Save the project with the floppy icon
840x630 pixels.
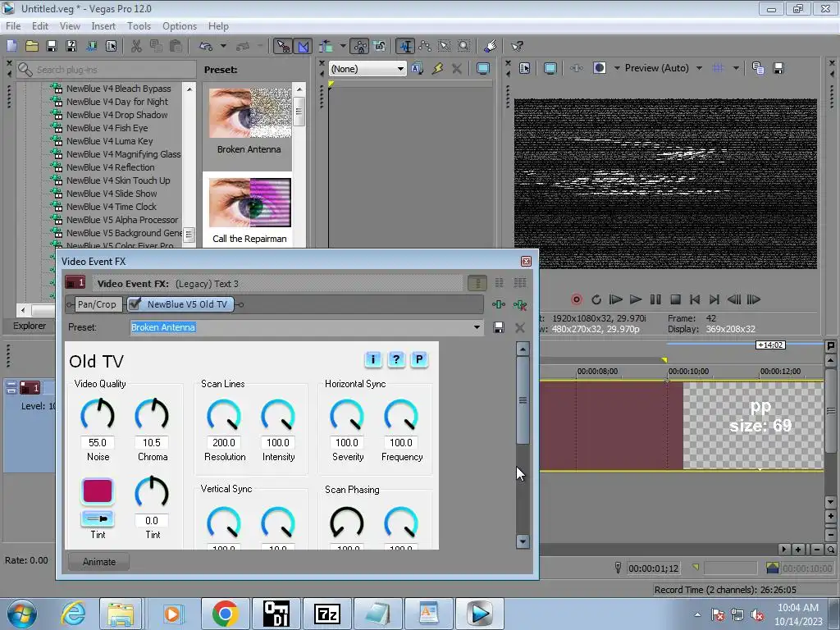point(52,46)
